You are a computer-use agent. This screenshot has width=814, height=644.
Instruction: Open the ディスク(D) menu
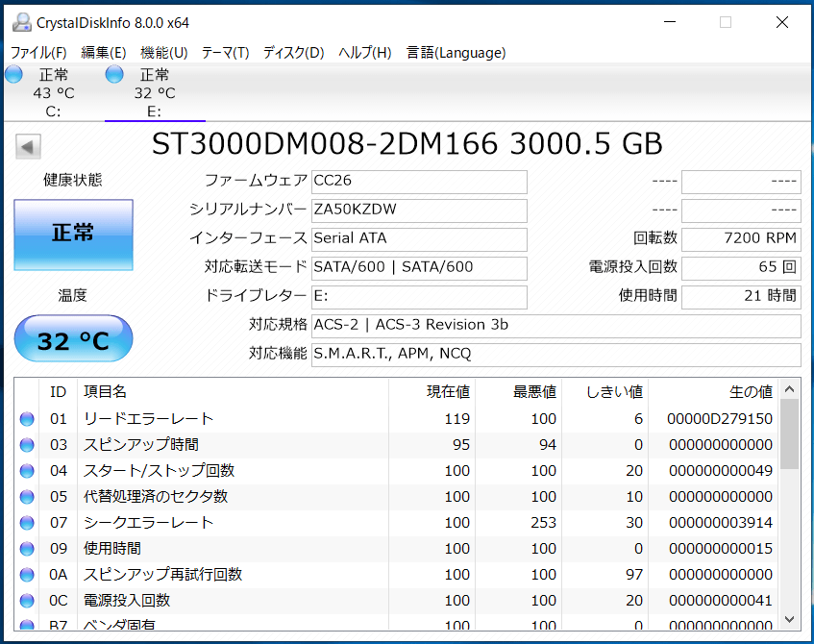[293, 53]
